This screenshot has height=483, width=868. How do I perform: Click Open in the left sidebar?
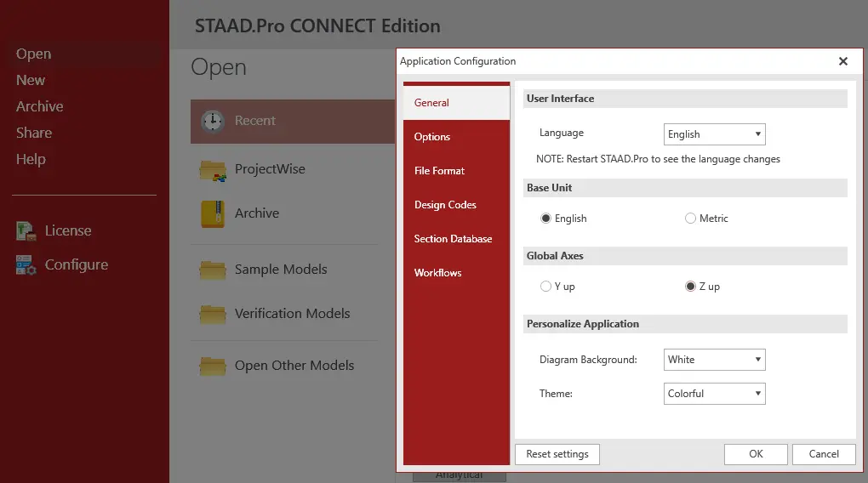[x=34, y=54]
